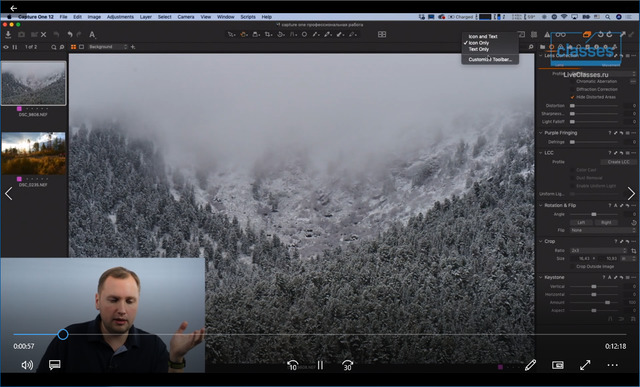The width and height of the screenshot is (640, 387).
Task: Toggle Crop Outside Image checkbox
Action: tap(572, 267)
